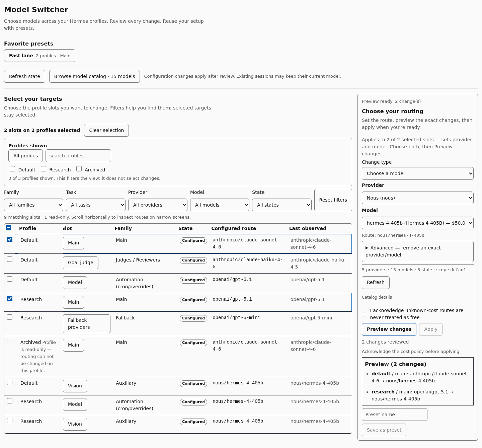Toggle the select-all checkbox in table header
This screenshot has width=482, height=448.
coord(9,228)
